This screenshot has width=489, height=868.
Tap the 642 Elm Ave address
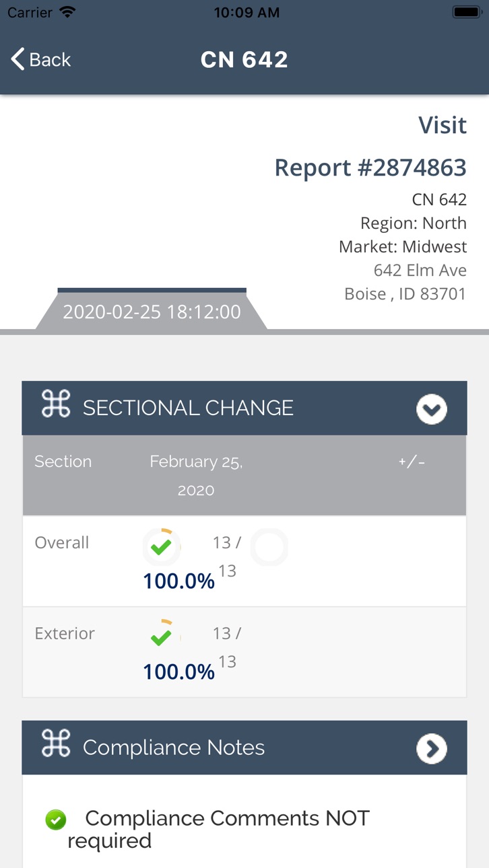coord(420,270)
